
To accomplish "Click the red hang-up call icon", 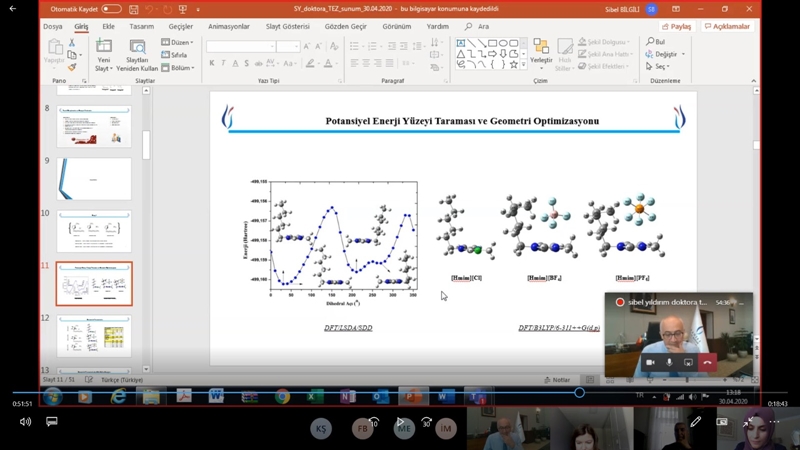I will [x=707, y=362].
